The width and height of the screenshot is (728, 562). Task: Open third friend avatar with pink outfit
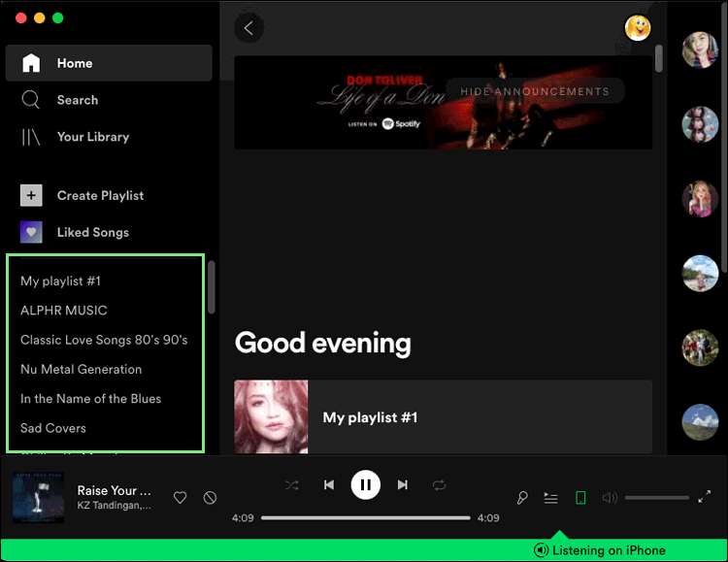pyautogui.click(x=700, y=199)
